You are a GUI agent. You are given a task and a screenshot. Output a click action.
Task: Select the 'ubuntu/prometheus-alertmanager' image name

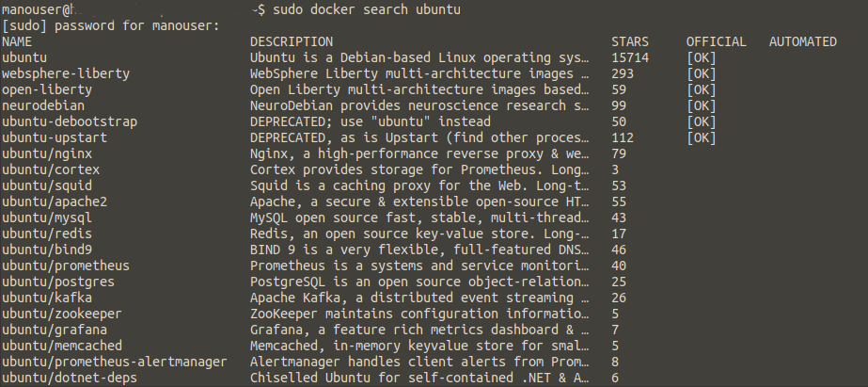[114, 363]
